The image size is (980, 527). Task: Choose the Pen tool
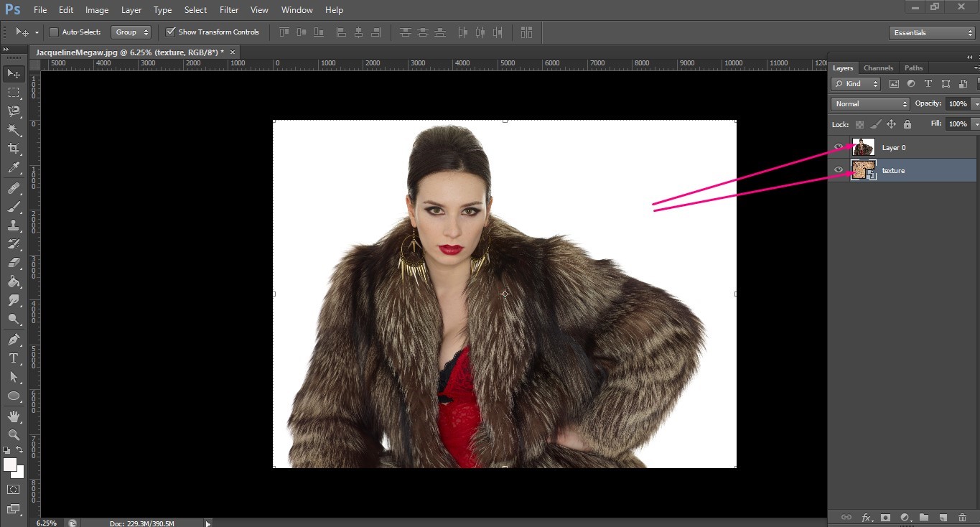[13, 339]
